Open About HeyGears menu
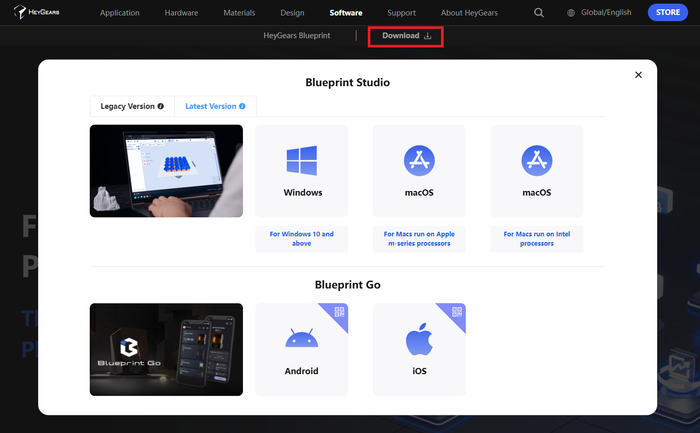Viewport: 700px width, 433px height. (x=469, y=13)
